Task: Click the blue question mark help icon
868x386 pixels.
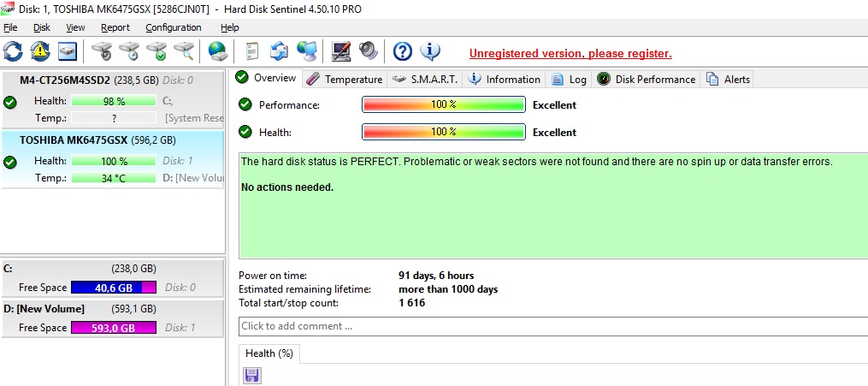Action: (x=403, y=51)
